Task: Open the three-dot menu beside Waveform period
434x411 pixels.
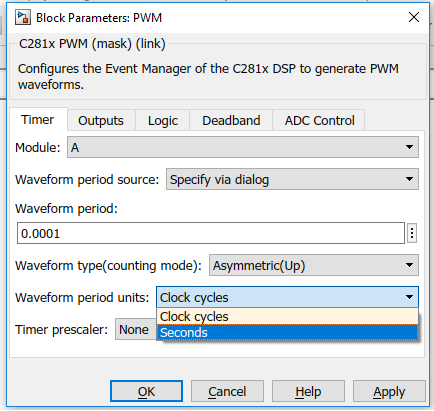Action: pos(412,233)
